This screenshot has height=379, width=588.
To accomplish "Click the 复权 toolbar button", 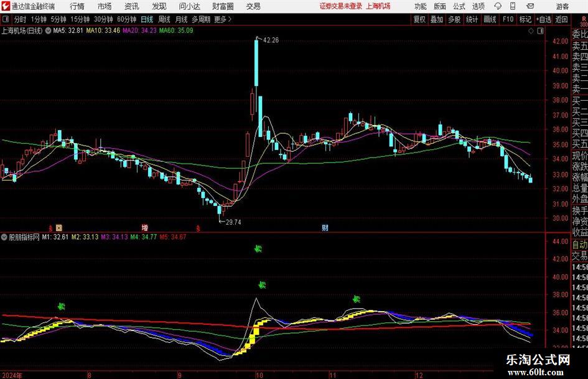I will [x=419, y=19].
